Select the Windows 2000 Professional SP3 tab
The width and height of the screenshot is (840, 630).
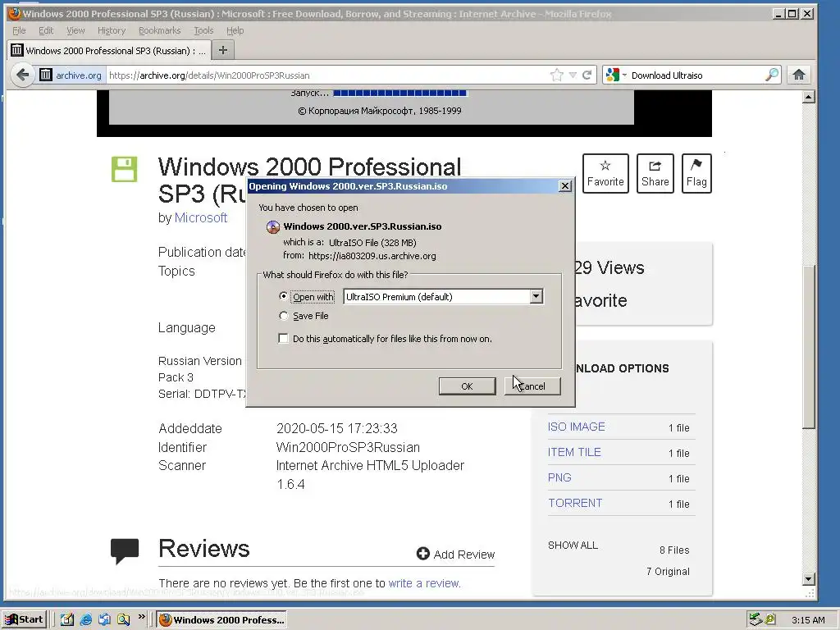click(109, 50)
